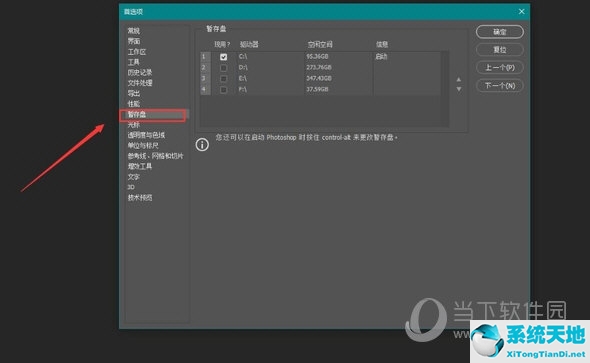Open the 工作区 preferences category
Screen dimensions: 590x363
coord(137,52)
